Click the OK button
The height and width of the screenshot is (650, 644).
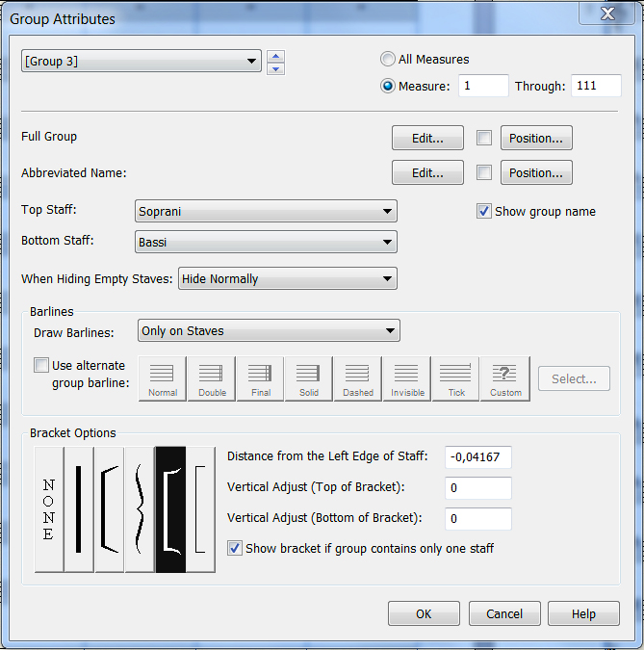[424, 614]
